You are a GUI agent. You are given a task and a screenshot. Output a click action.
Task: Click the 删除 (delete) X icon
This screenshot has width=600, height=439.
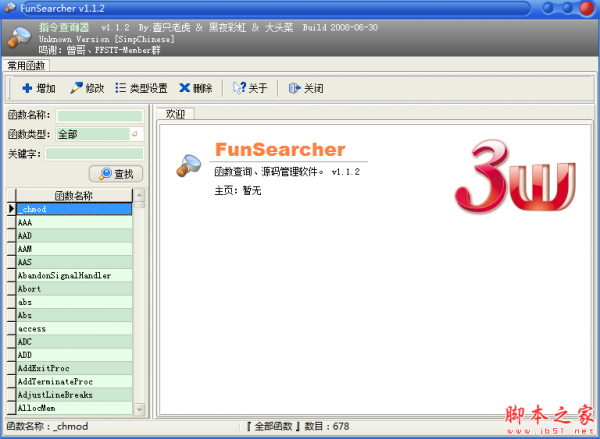[x=184, y=88]
